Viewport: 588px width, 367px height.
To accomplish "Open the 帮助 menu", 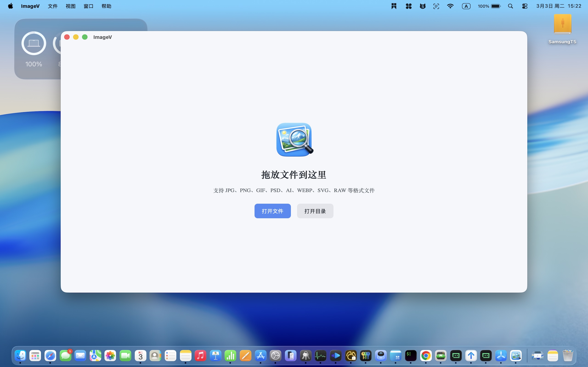I will (x=106, y=6).
